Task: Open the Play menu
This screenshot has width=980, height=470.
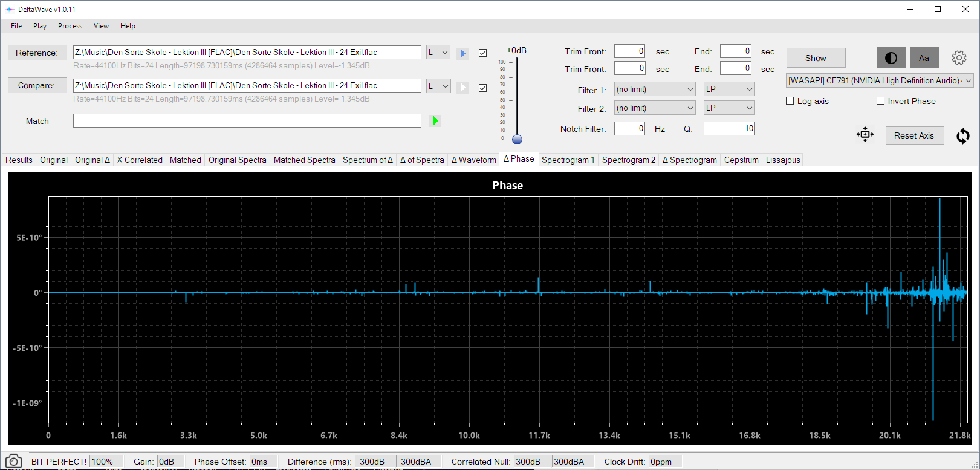Action: tap(40, 26)
